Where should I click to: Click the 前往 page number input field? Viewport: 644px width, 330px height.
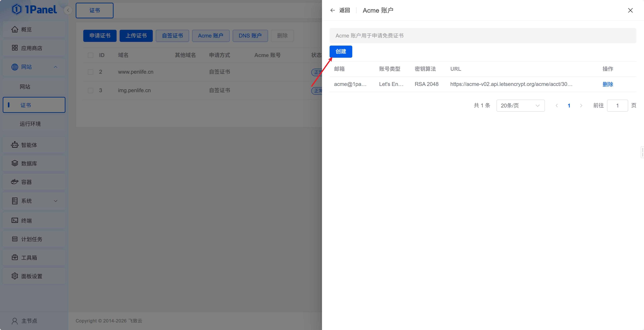click(617, 105)
